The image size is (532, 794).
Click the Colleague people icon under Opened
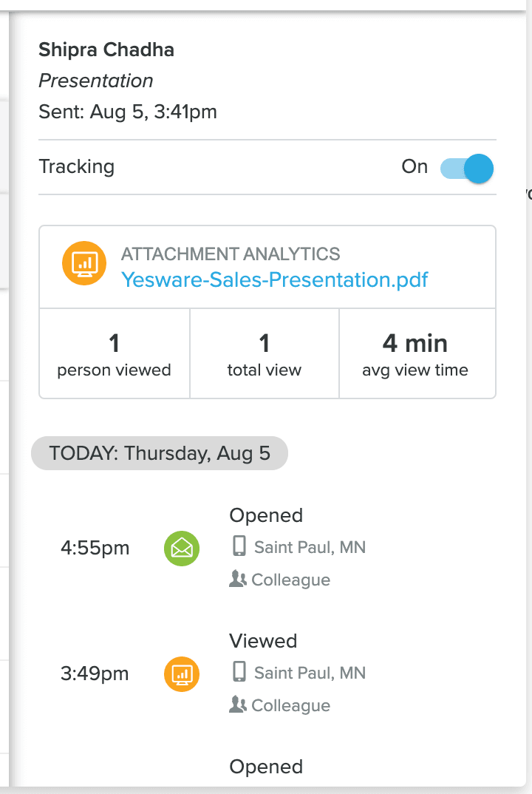(x=237, y=580)
